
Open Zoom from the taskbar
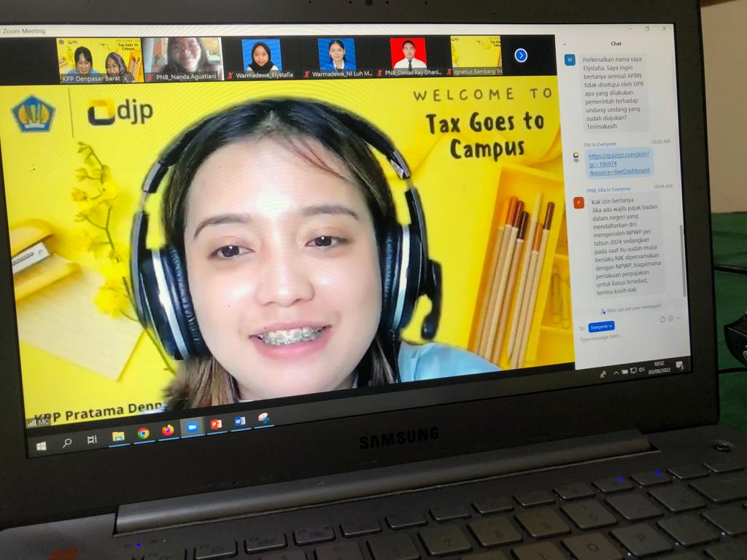[x=192, y=427]
